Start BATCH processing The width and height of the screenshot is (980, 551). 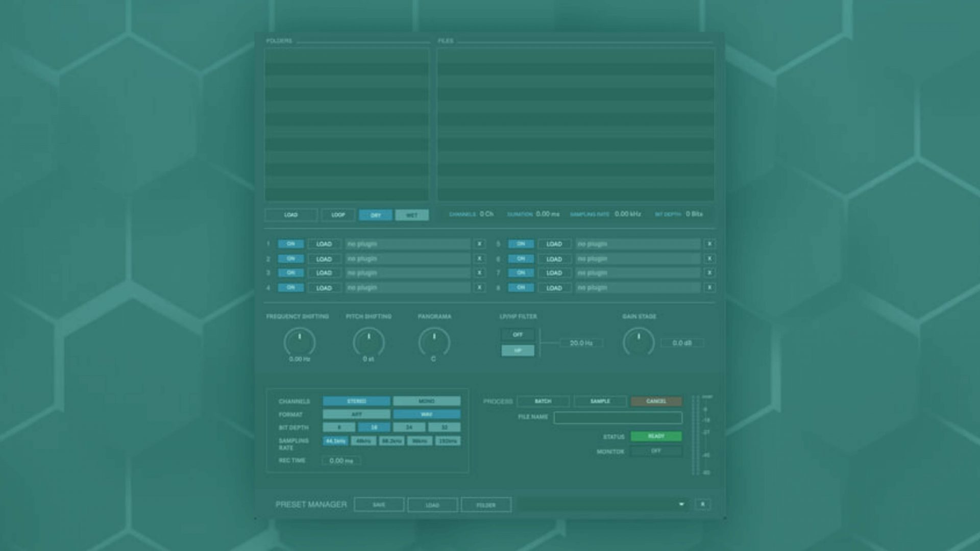pos(543,402)
